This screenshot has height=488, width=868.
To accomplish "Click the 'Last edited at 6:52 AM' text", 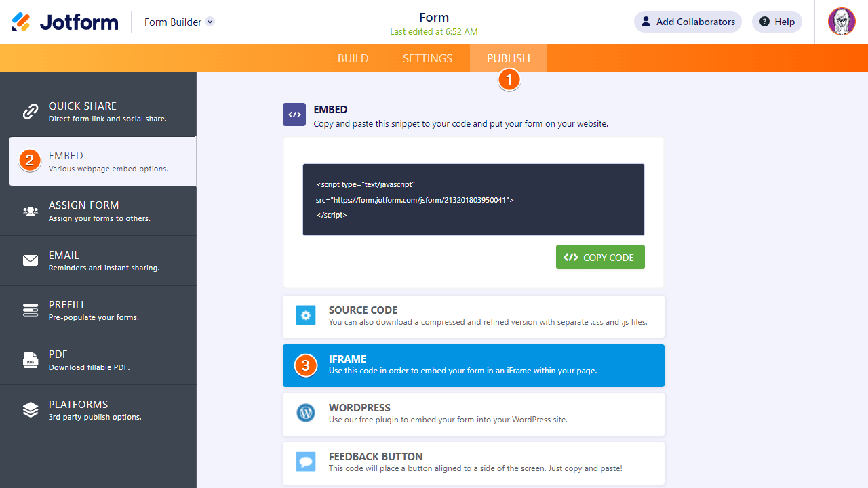I will (x=434, y=32).
